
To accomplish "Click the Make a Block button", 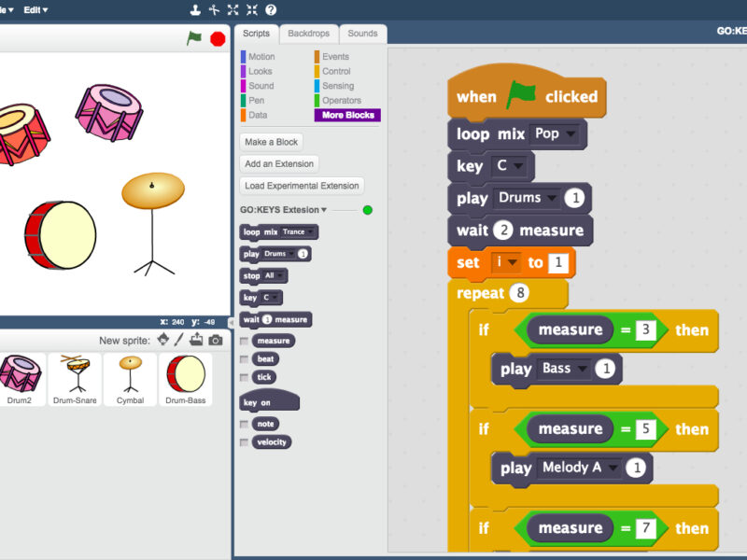I will coord(271,142).
